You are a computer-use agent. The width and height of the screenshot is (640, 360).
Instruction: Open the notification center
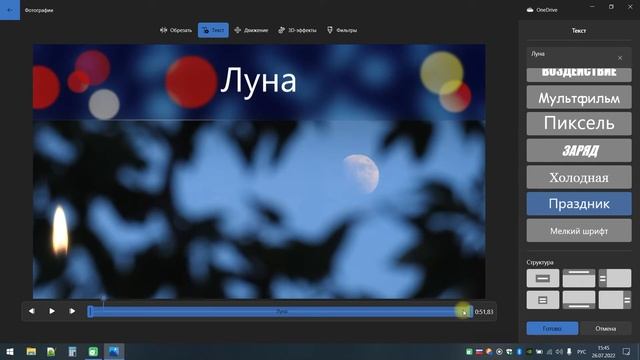[626, 351]
